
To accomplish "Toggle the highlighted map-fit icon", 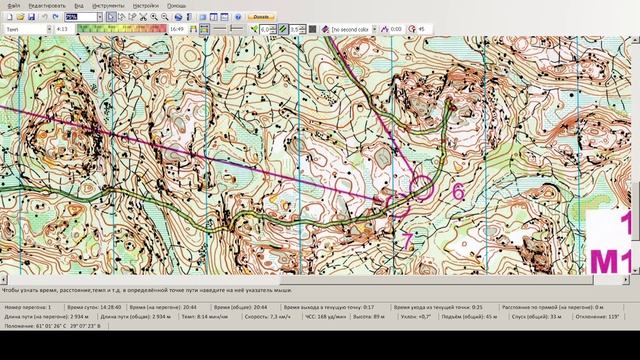I will pos(204,29).
